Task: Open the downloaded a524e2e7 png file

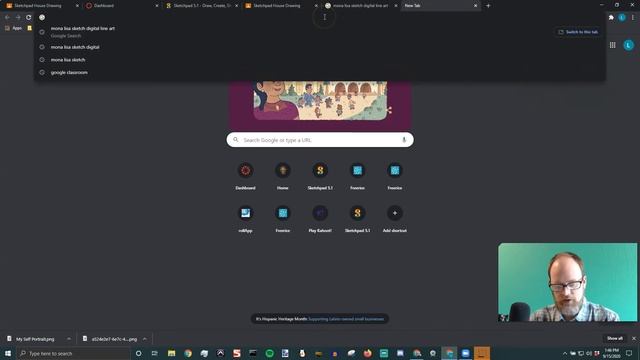Action: pos(110,339)
